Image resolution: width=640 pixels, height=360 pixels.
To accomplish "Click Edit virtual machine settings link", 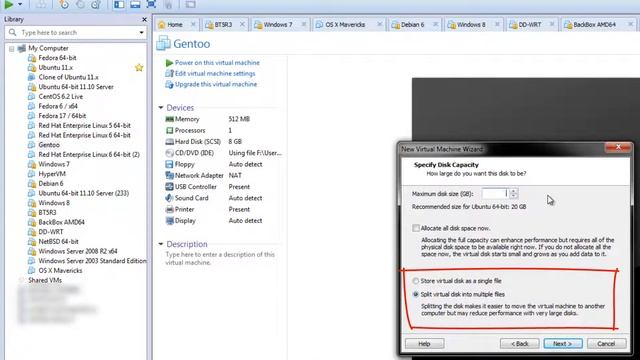I will (215, 73).
